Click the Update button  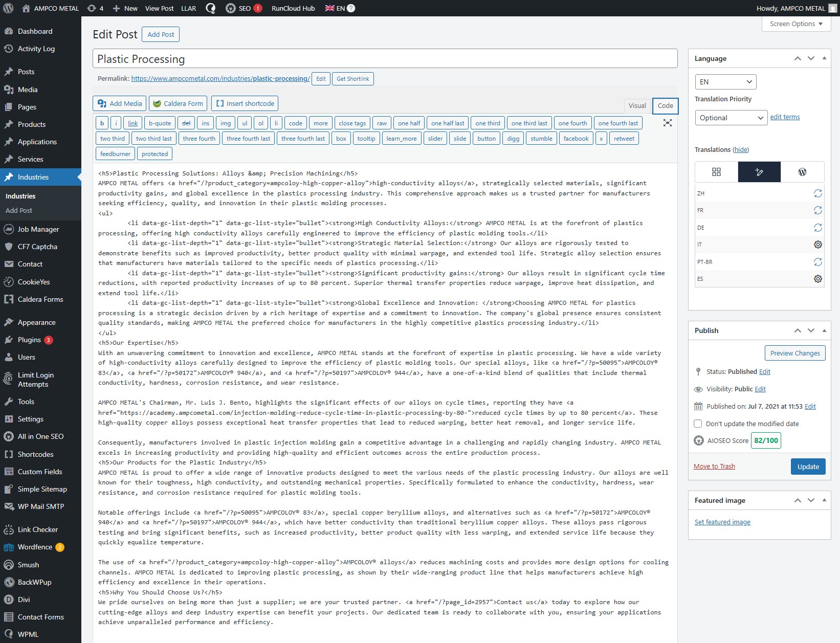click(808, 467)
